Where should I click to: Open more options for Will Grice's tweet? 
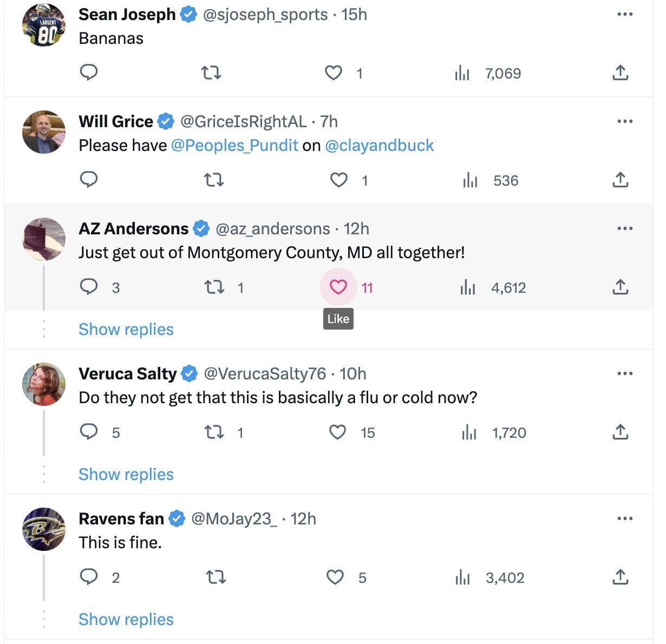coord(624,121)
